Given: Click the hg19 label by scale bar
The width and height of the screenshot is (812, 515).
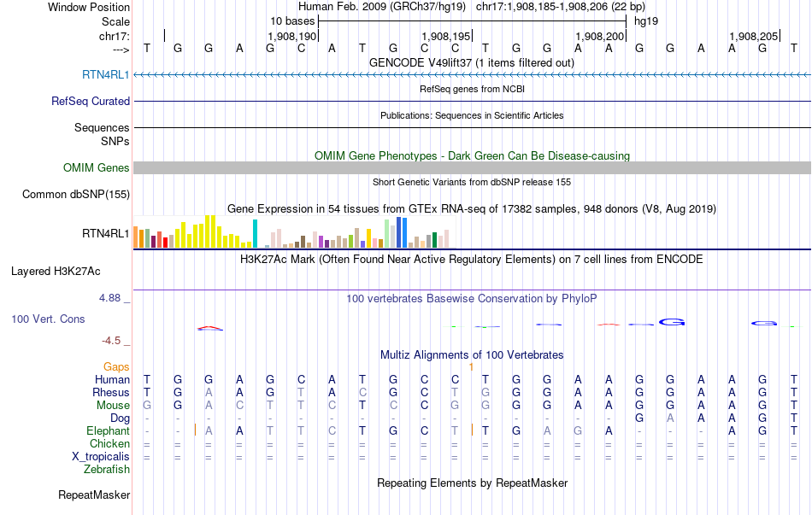Looking at the screenshot, I should [x=646, y=21].
